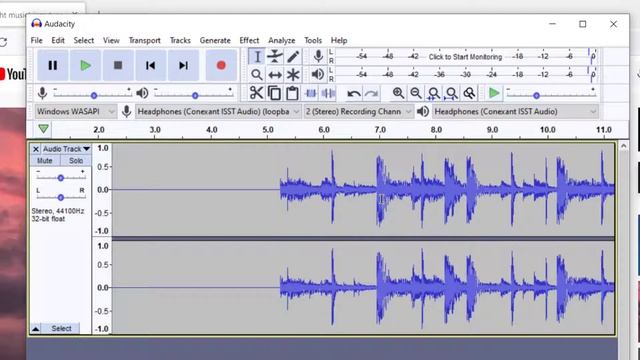This screenshot has height=360, width=640.
Task: Open the Edit menu
Action: click(x=58, y=40)
